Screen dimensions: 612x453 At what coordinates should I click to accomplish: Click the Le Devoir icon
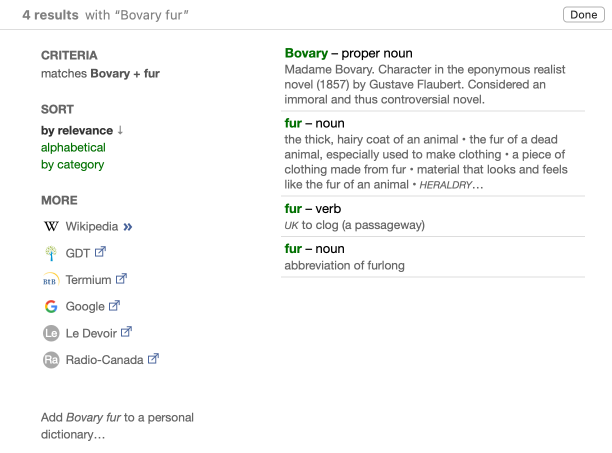click(50, 333)
